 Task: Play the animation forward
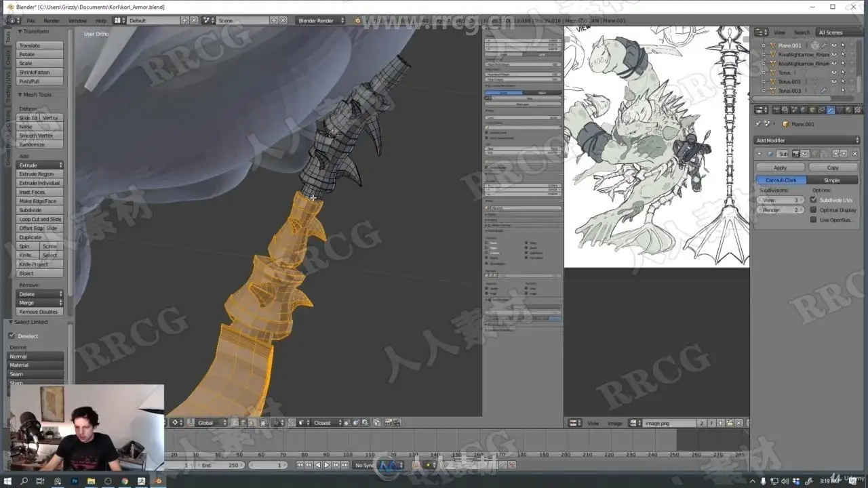327,465
